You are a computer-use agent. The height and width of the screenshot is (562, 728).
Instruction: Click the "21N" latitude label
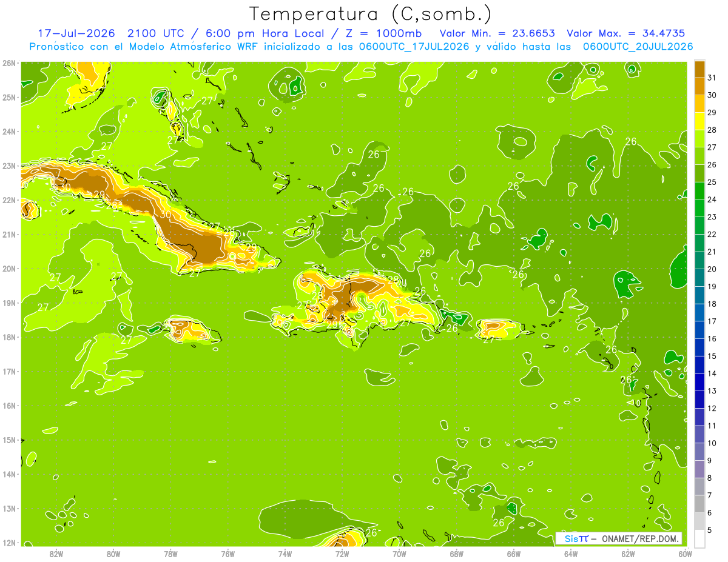pyautogui.click(x=10, y=234)
